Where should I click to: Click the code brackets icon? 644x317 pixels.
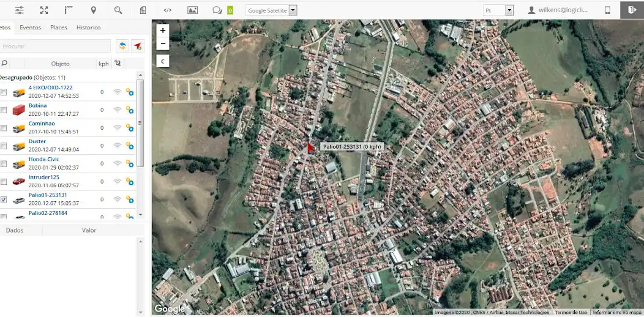pyautogui.click(x=168, y=10)
